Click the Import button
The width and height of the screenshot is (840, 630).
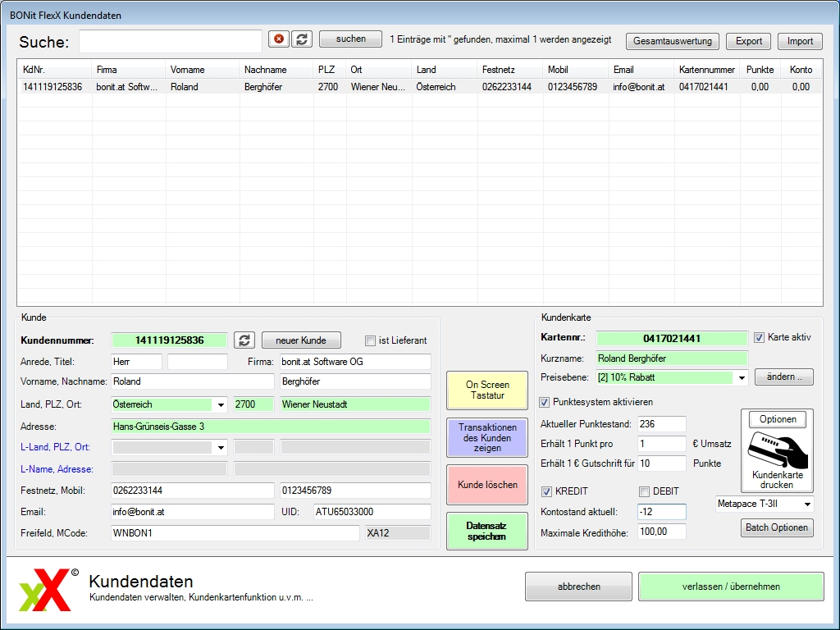800,41
